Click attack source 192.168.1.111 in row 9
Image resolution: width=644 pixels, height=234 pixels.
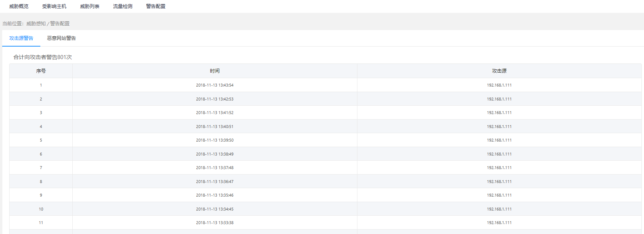point(499,195)
